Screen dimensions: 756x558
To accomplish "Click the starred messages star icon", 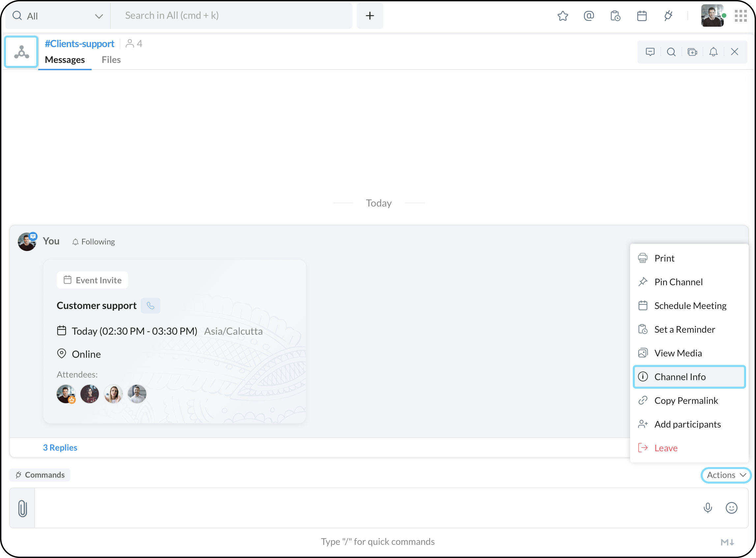I will 563,16.
